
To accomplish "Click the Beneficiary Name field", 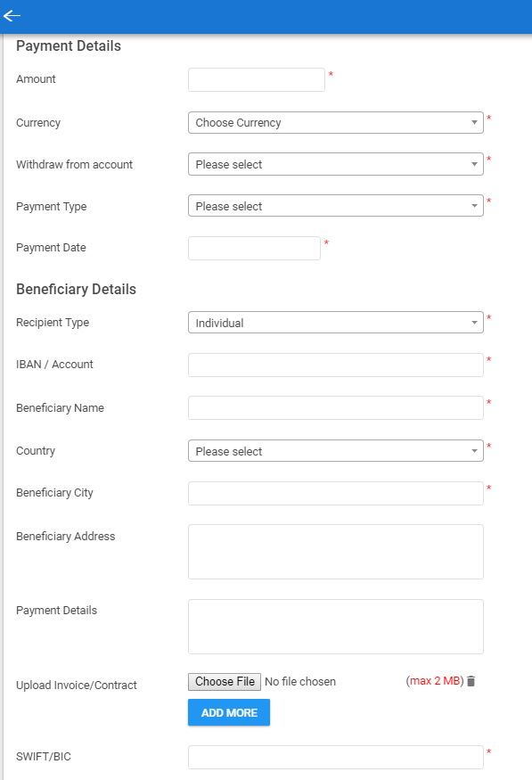I will point(336,408).
